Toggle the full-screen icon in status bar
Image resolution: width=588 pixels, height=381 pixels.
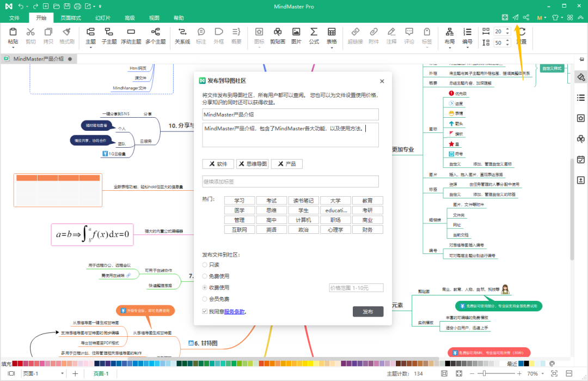pyautogui.click(x=459, y=373)
